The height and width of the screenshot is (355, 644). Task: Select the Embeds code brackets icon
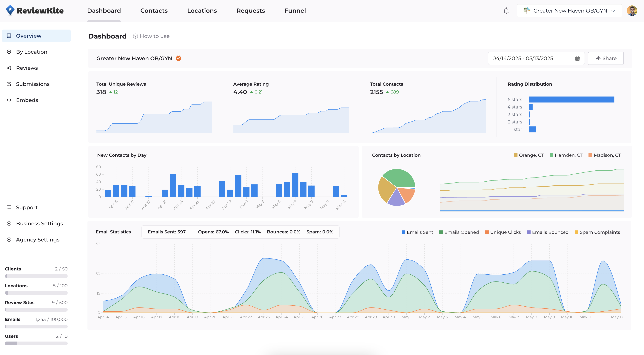click(9, 100)
